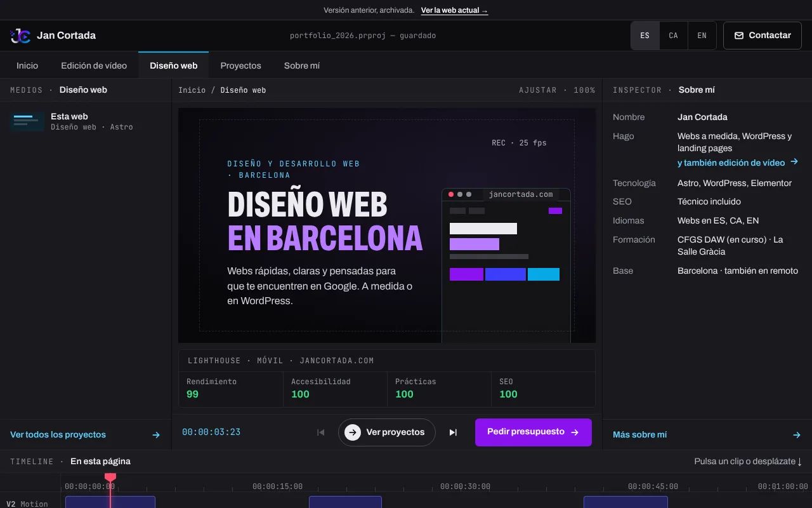Open the Sobre mí tab
Viewport: 812px width, 508px height.
click(x=302, y=65)
